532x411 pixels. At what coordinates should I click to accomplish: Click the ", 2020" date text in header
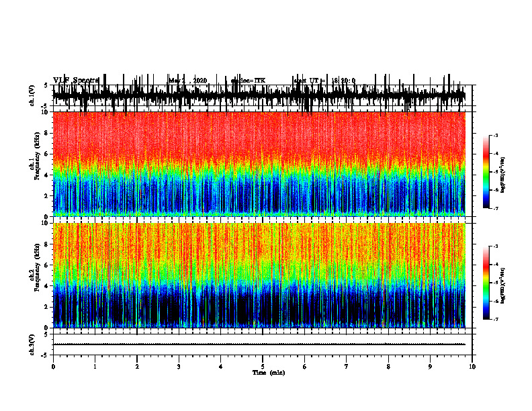pos(198,81)
